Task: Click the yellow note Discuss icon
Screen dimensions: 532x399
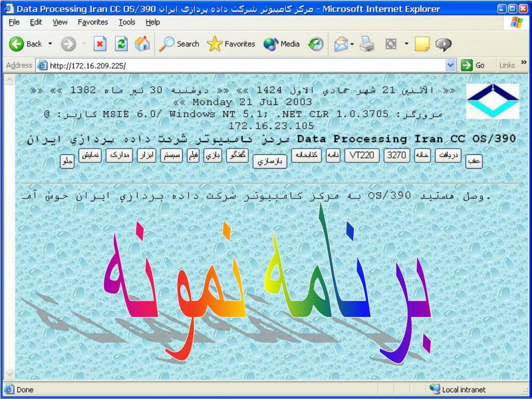Action: click(422, 44)
